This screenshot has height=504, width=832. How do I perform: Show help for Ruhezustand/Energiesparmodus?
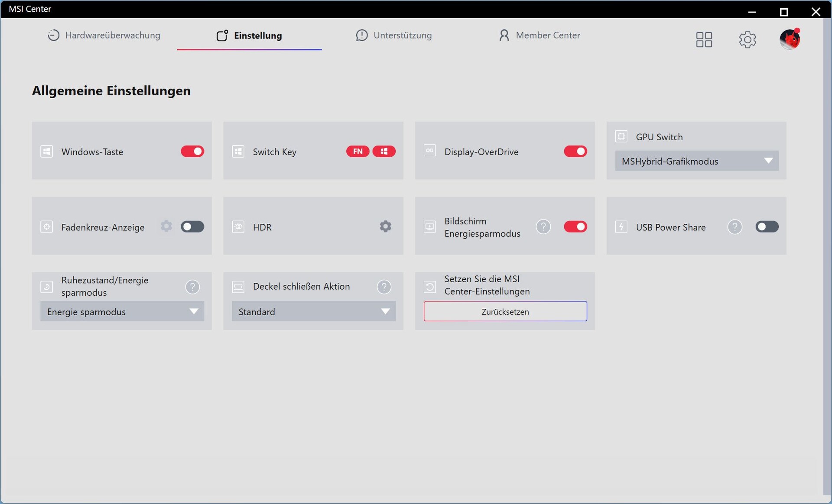pyautogui.click(x=192, y=287)
